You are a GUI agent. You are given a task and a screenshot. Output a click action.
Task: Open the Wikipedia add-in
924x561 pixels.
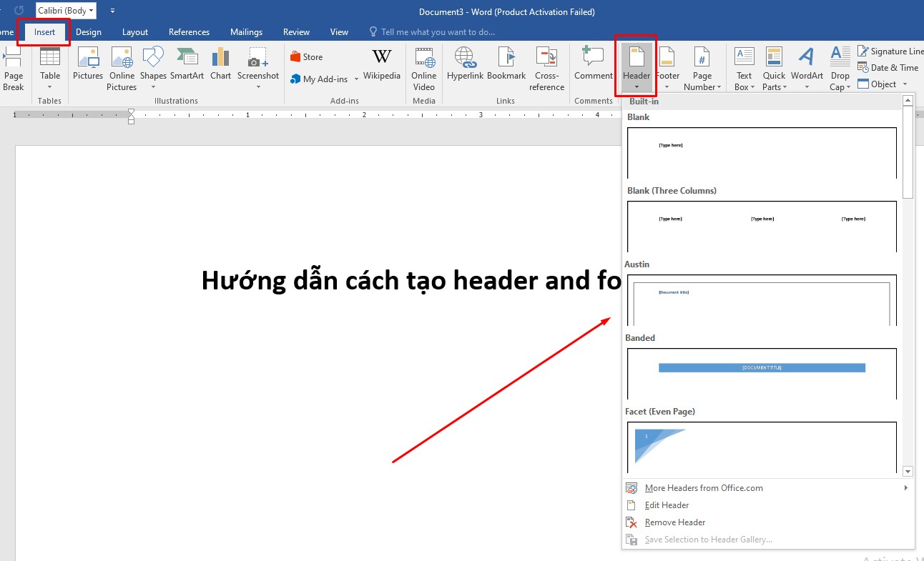382,64
